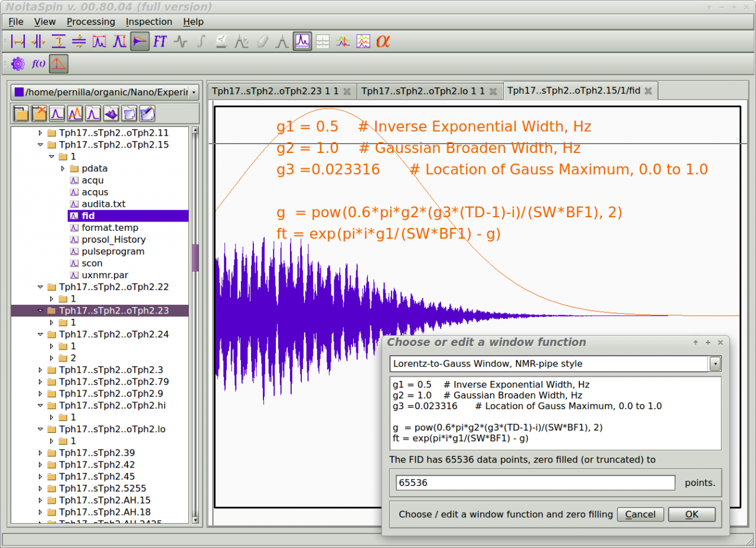Click the horizontal expand arrows icon
756x548 pixels.
point(18,41)
